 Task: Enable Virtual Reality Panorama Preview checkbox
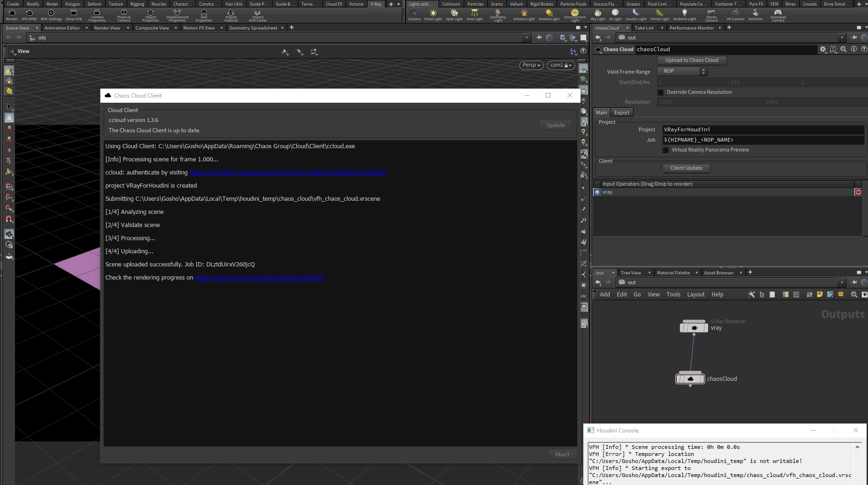click(665, 150)
